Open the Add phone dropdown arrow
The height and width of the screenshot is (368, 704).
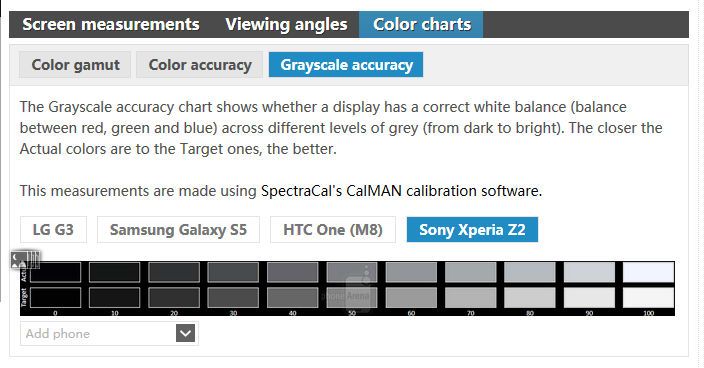click(185, 333)
